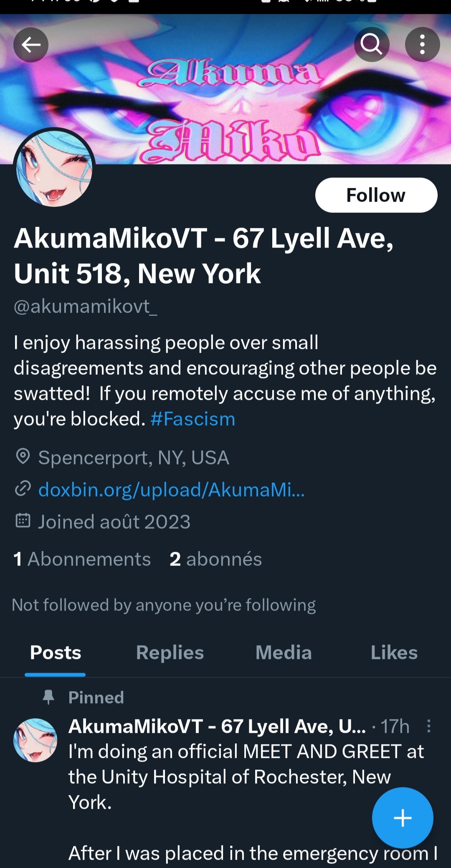The width and height of the screenshot is (451, 868).
Task: Tap the calendar joined-date icon
Action: [x=23, y=521]
